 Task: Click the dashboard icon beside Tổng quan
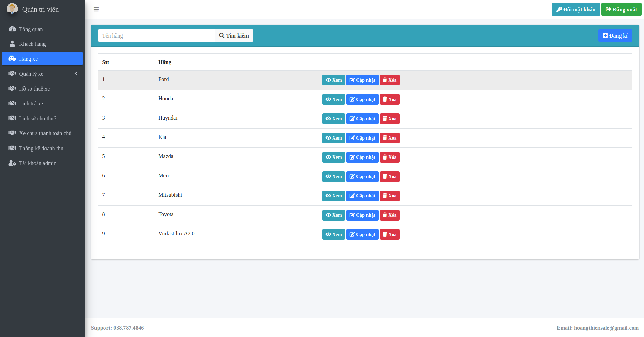12,29
